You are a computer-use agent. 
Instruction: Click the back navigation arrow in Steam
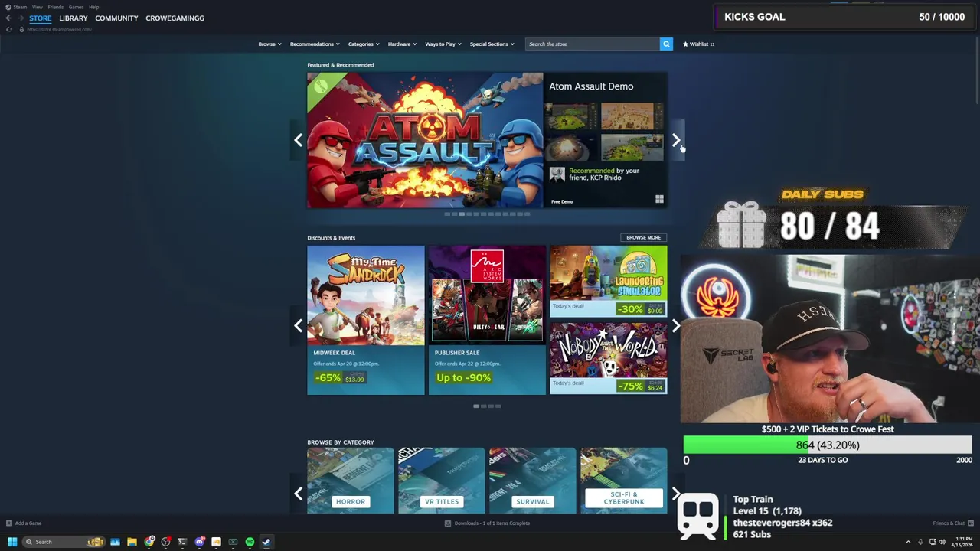pyautogui.click(x=8, y=18)
